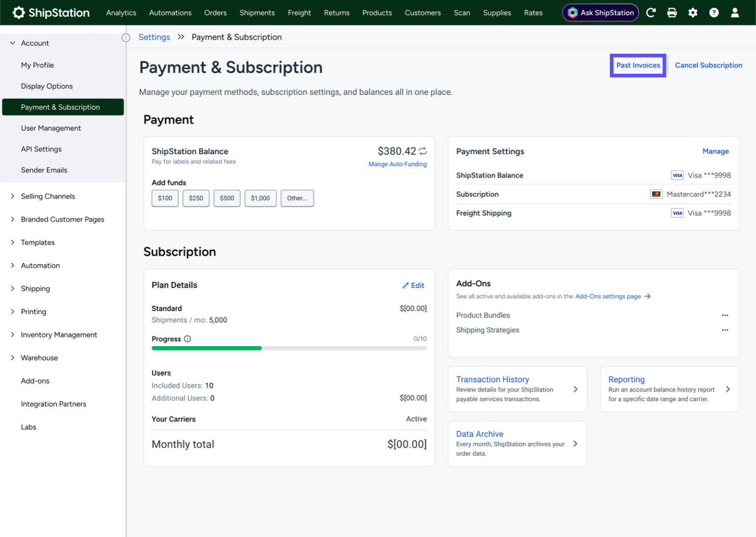
Task: Edit Plan Details
Action: coord(413,285)
